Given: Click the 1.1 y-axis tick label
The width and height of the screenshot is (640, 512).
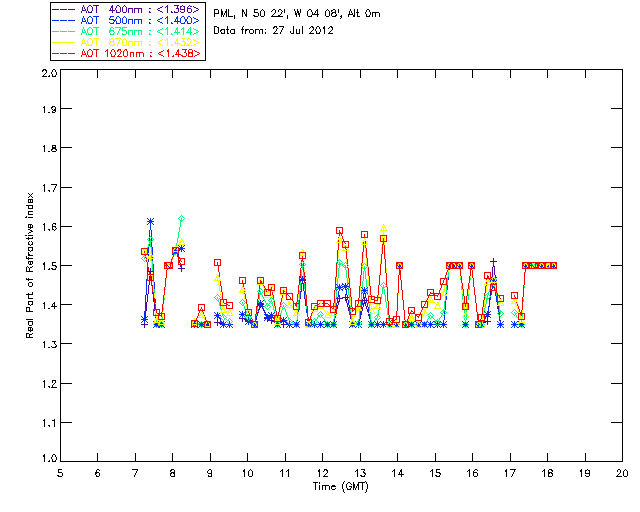Looking at the screenshot, I should (x=49, y=423).
